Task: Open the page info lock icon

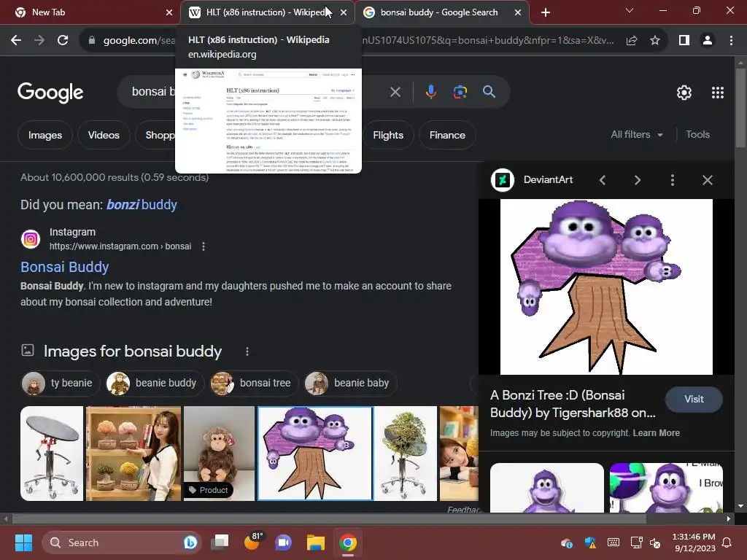Action: tap(91, 41)
